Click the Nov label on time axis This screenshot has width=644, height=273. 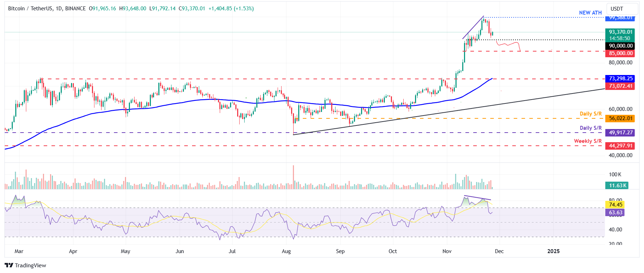point(447,251)
